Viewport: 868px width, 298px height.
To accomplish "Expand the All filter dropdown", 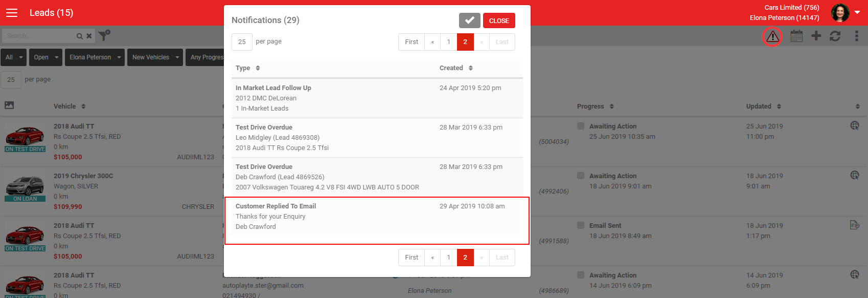I will 14,57.
